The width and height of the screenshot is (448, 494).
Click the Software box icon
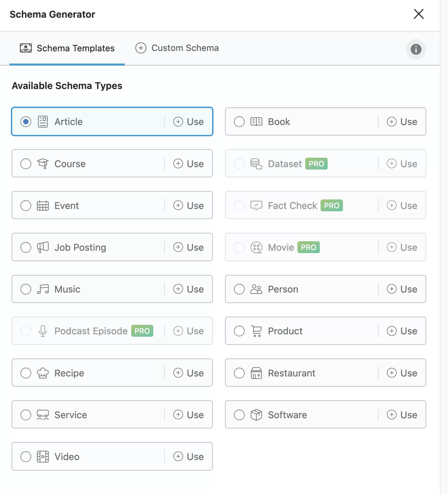[x=256, y=415]
